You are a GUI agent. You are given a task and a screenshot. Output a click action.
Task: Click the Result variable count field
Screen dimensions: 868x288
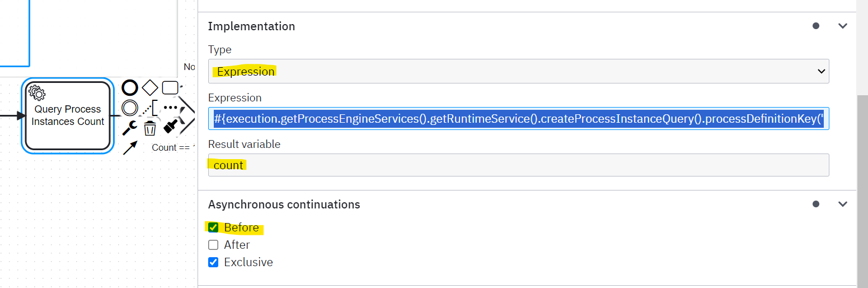[x=518, y=165]
